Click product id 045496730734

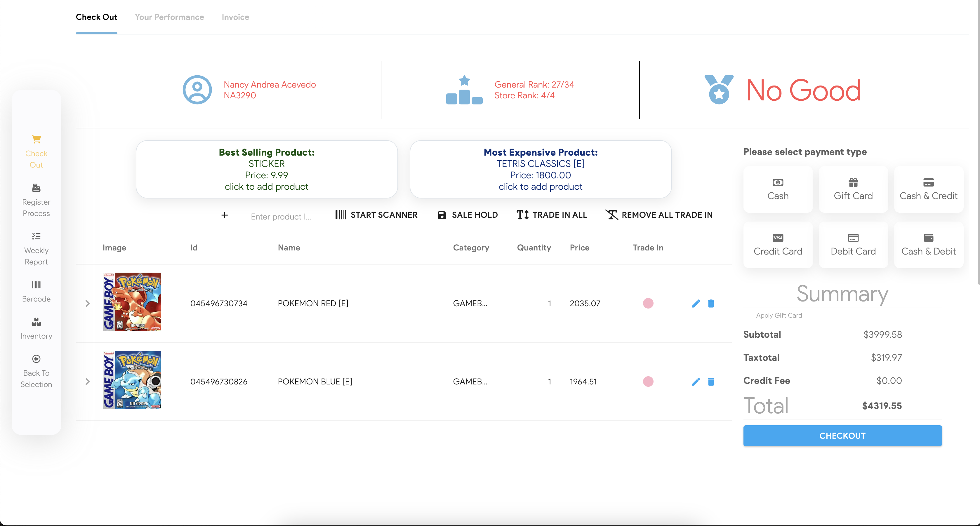(219, 304)
